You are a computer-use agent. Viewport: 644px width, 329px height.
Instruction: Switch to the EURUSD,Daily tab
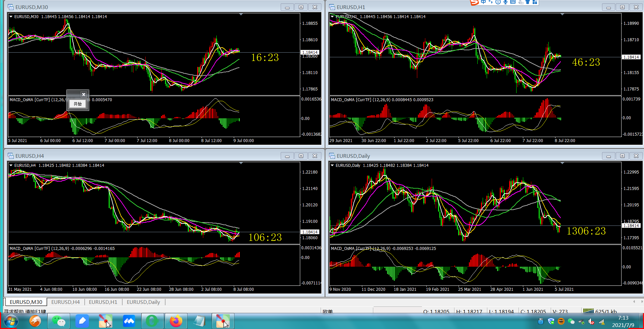click(143, 302)
